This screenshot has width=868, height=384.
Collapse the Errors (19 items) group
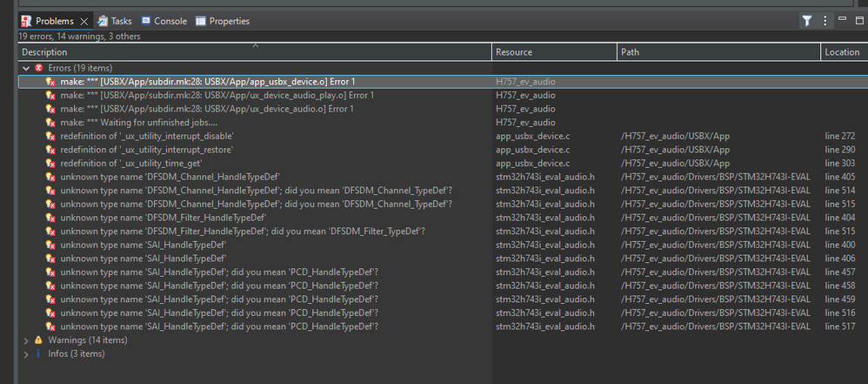pyautogui.click(x=25, y=68)
